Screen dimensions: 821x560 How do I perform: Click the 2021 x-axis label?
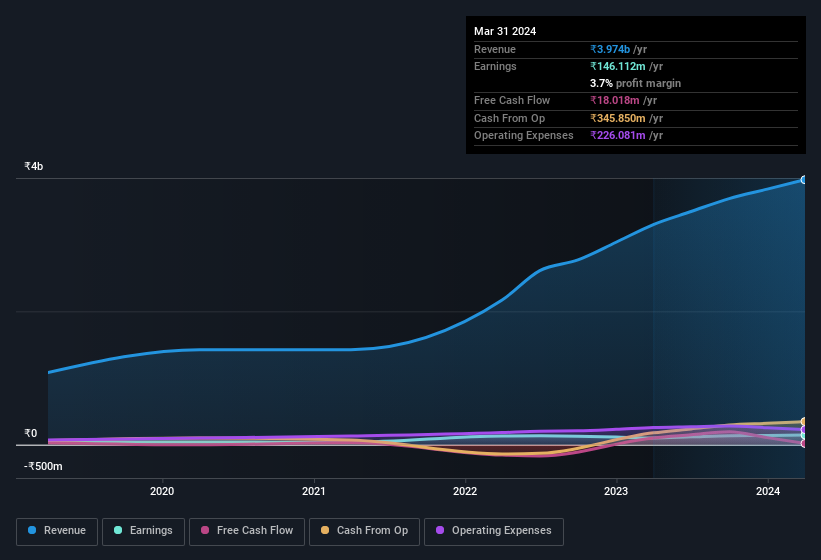pos(314,491)
